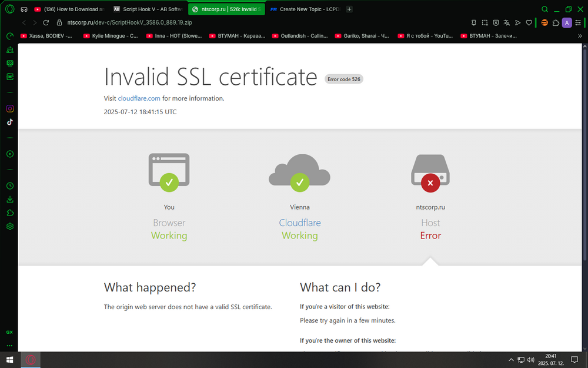The width and height of the screenshot is (588, 368).
Task: Open the ВТУМАН - Залечи bookmark
Action: (x=489, y=36)
